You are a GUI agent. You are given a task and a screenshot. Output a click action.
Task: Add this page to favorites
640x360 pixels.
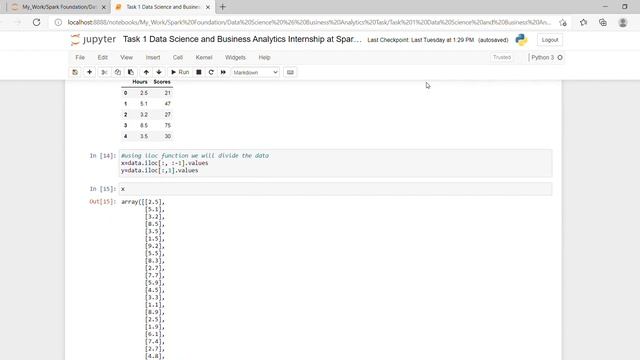coord(563,23)
